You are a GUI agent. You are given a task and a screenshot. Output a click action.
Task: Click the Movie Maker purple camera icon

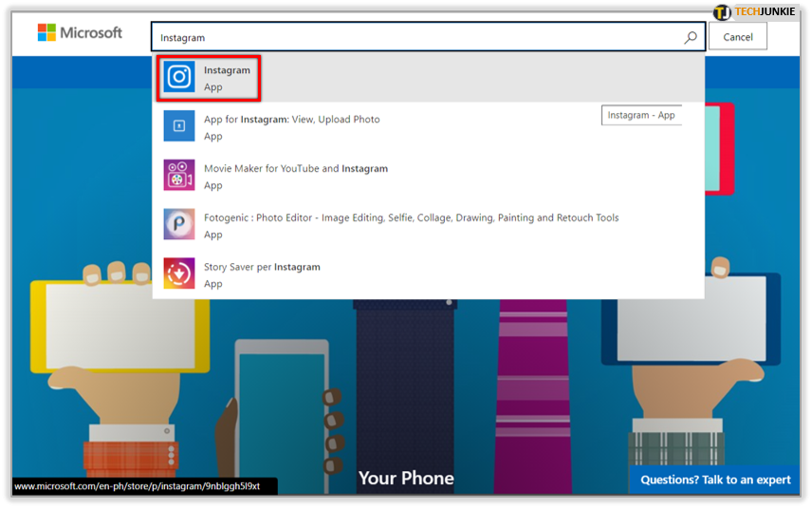pos(179,176)
